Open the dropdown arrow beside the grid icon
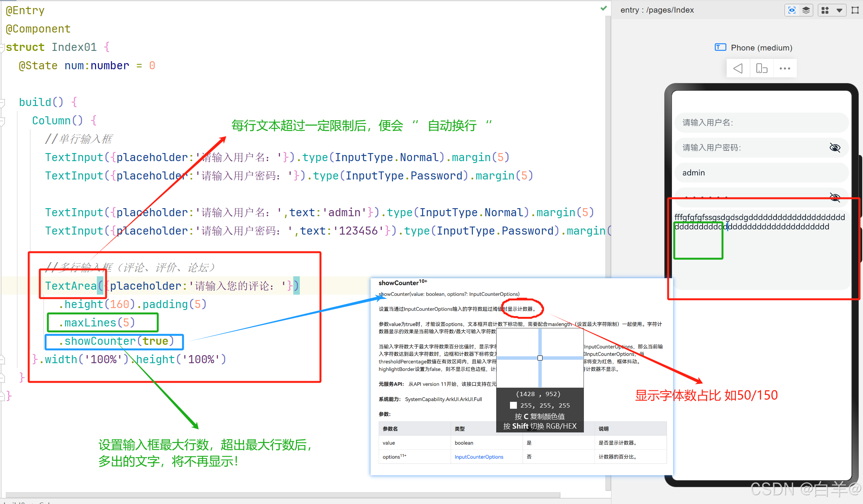Screen dimensions: 863x504 (839, 10)
